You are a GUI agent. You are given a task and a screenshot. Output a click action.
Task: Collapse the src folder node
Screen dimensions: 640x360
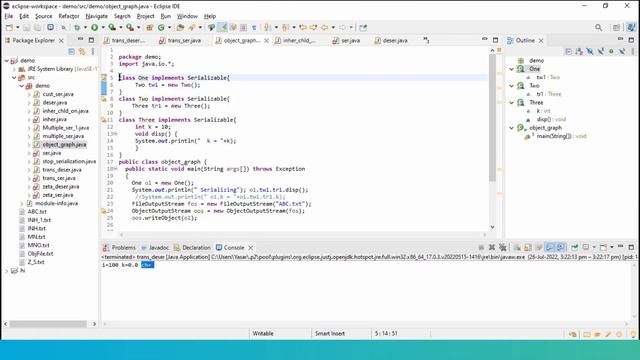(14, 78)
